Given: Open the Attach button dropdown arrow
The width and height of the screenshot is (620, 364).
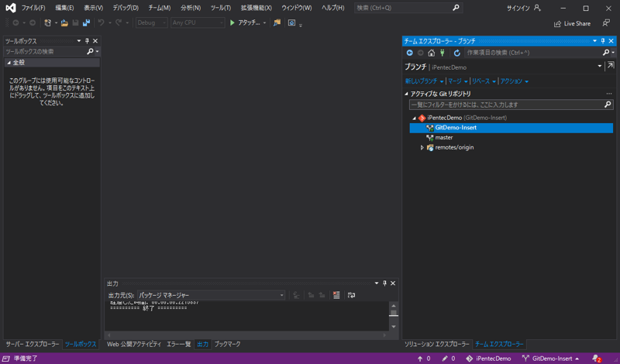Looking at the screenshot, I should (264, 23).
